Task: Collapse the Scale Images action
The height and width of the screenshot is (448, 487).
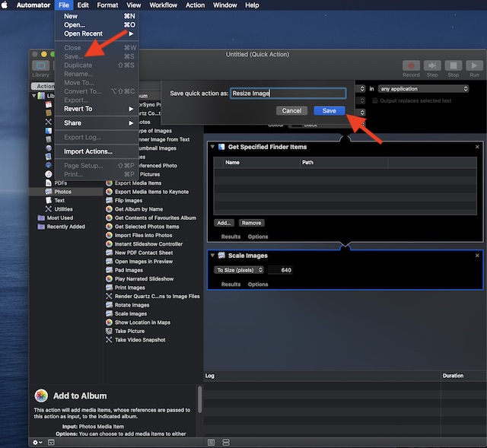Action: pos(212,256)
